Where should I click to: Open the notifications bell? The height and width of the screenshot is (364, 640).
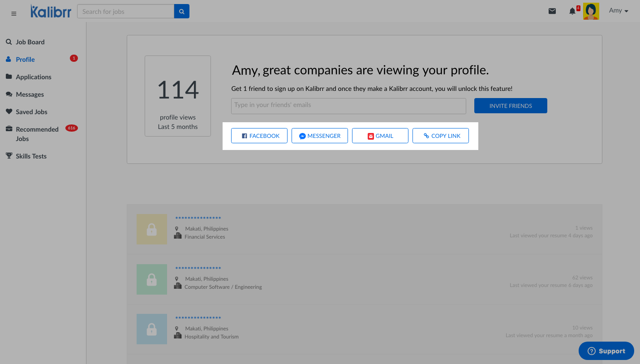[572, 11]
